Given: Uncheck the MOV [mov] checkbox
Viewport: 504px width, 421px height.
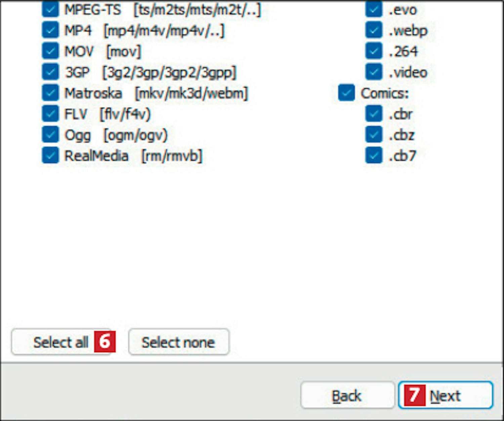Looking at the screenshot, I should pyautogui.click(x=50, y=51).
